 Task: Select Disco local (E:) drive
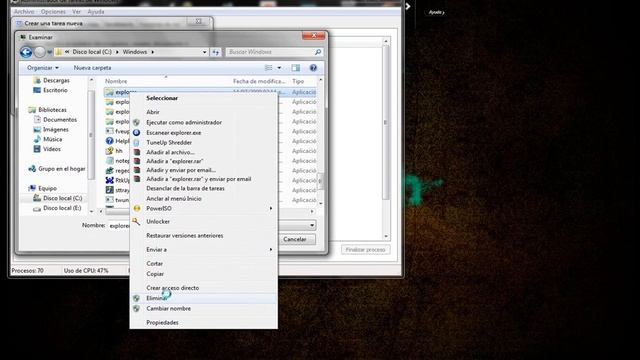pyautogui.click(x=62, y=208)
